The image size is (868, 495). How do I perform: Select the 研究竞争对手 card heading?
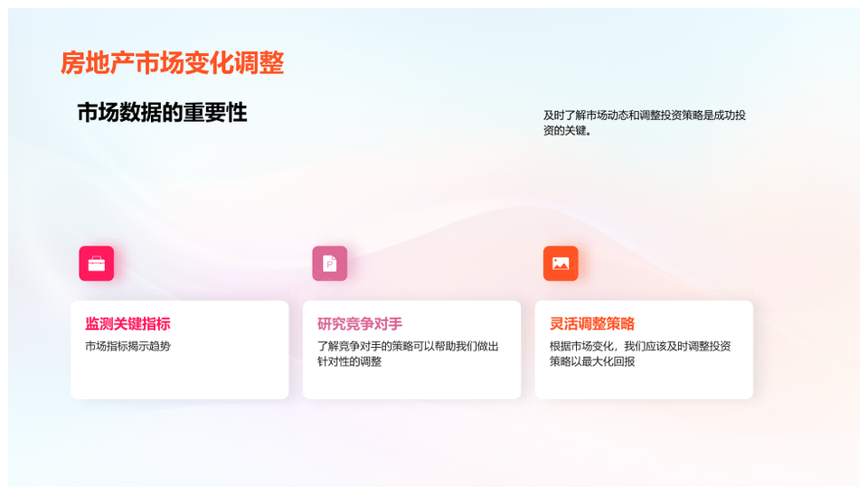click(360, 324)
